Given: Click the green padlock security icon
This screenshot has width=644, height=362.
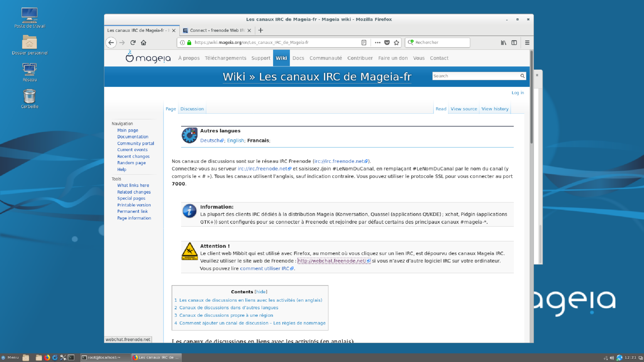Looking at the screenshot, I should coord(189,43).
